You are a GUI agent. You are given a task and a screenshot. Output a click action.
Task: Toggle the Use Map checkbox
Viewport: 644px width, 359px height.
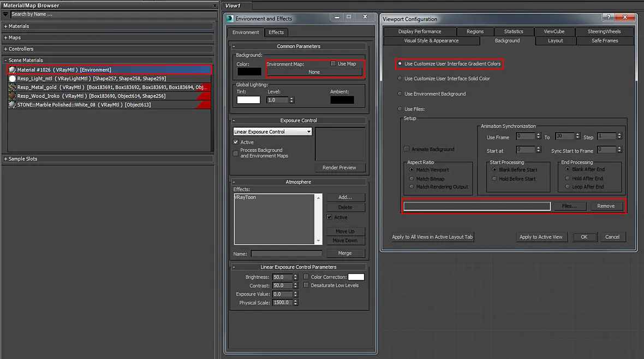point(333,64)
